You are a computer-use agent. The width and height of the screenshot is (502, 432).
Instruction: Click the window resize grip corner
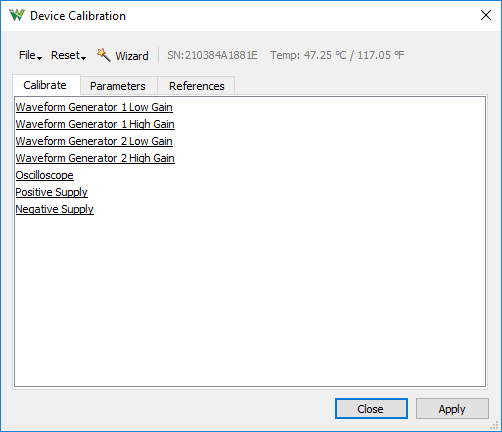[x=495, y=425]
